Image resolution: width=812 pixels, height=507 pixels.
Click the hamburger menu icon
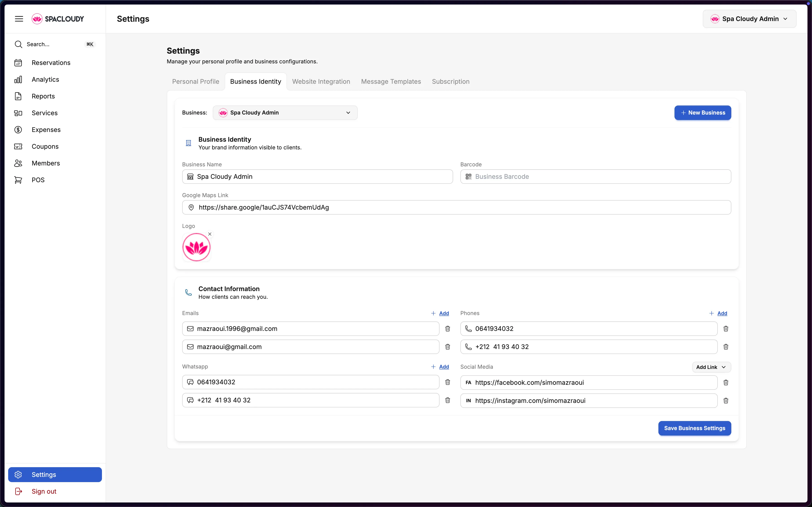[19, 19]
